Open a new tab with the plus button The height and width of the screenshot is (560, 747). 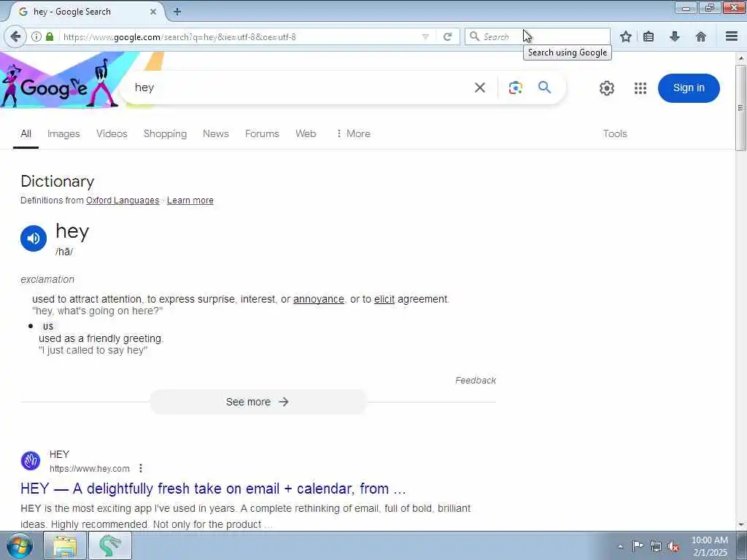coord(177,12)
